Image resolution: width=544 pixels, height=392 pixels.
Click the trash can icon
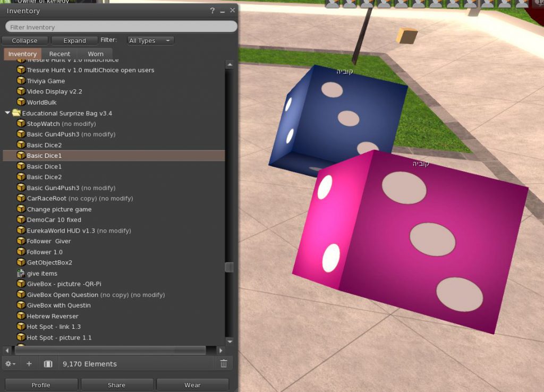[224, 364]
